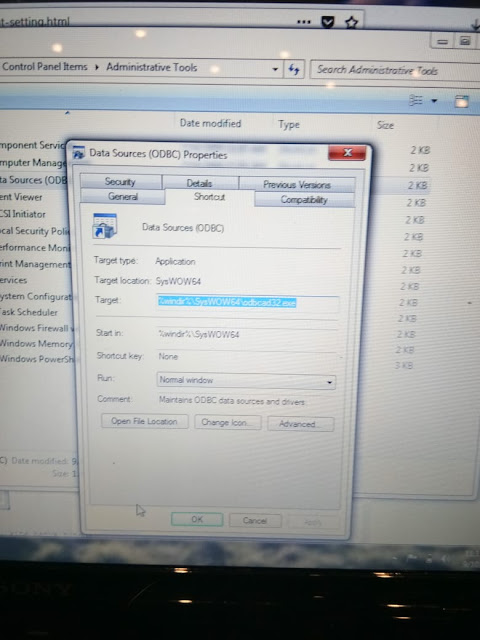Close the Data Sources Properties dialog

point(347,153)
